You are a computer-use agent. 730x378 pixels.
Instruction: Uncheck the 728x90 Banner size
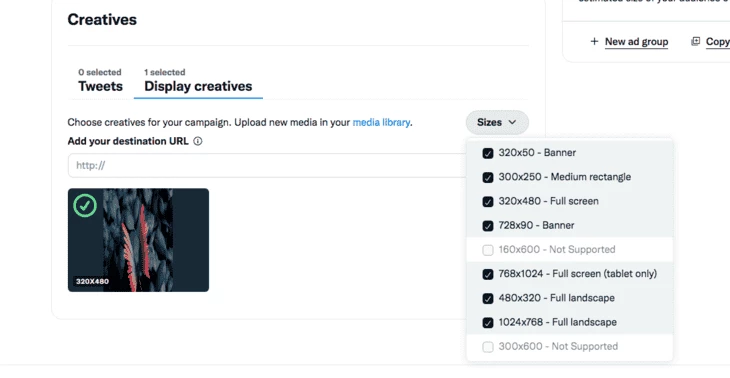click(488, 226)
